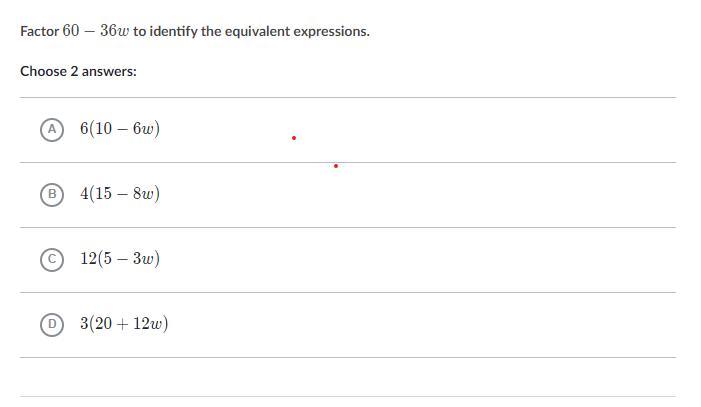Click the "Choose 2 answers:" instruction text
The image size is (701, 407).
78,72
